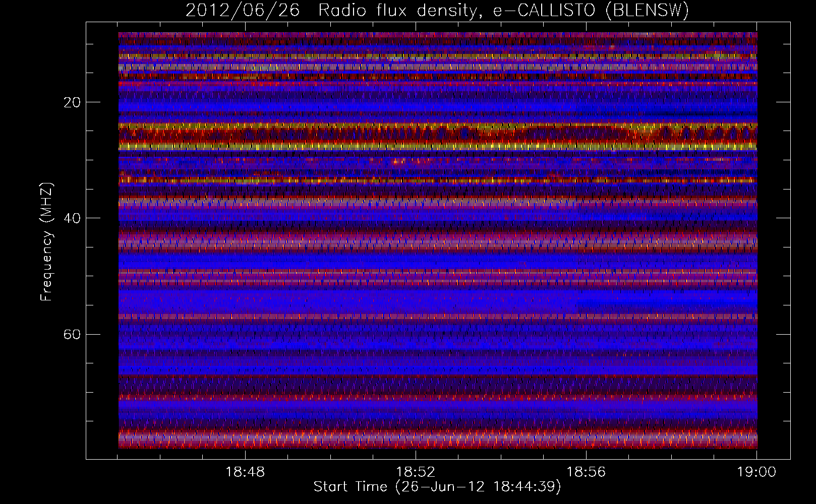
Task: Click the 'Frequency (MHZ)' y-axis label
Action: (46, 242)
